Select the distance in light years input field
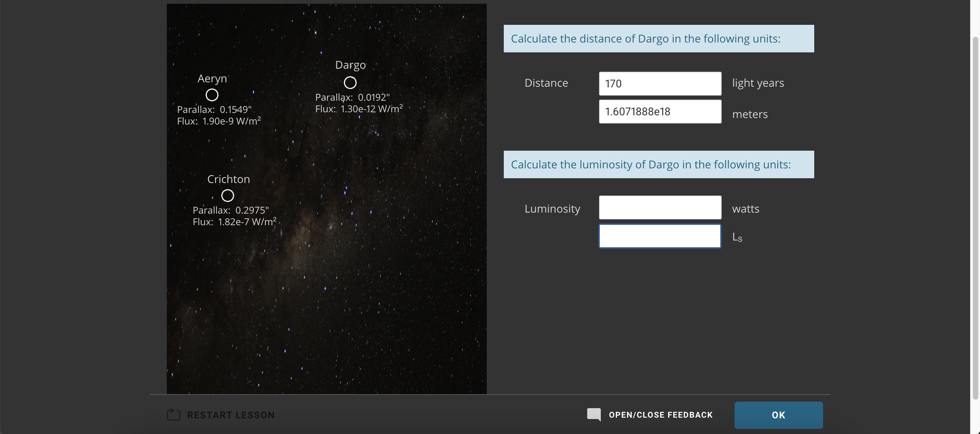 tap(659, 83)
